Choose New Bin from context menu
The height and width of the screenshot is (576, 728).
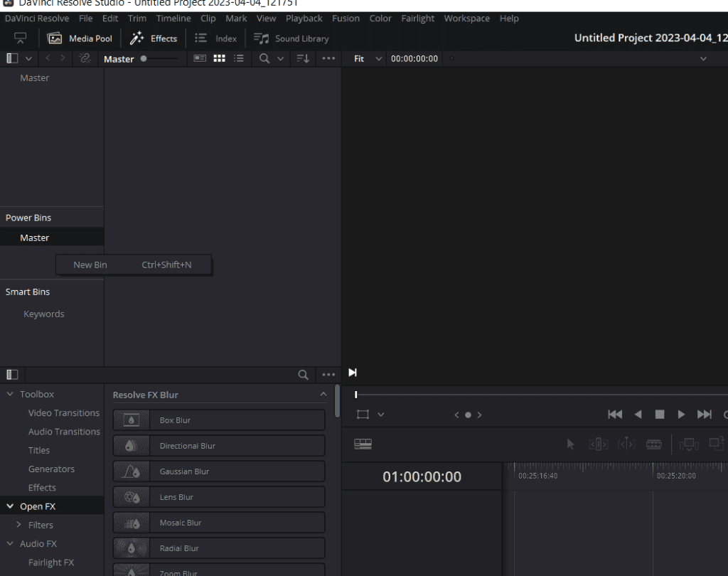coord(90,265)
